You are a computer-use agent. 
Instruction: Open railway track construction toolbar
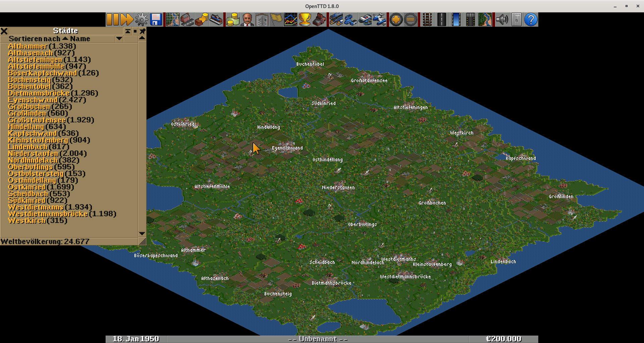coord(427,20)
